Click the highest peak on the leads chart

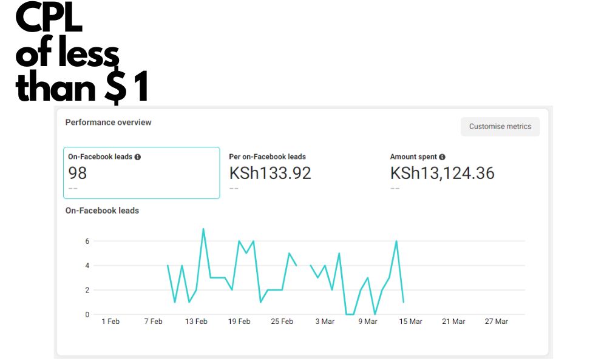(x=203, y=229)
